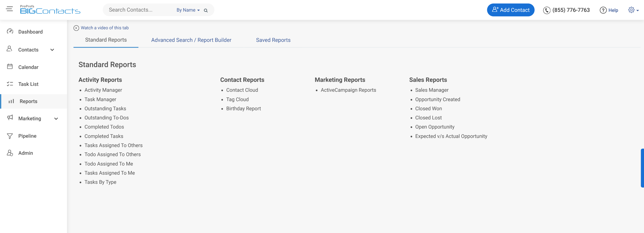Open Pipeline in sidebar
This screenshot has width=644, height=233.
(27, 136)
